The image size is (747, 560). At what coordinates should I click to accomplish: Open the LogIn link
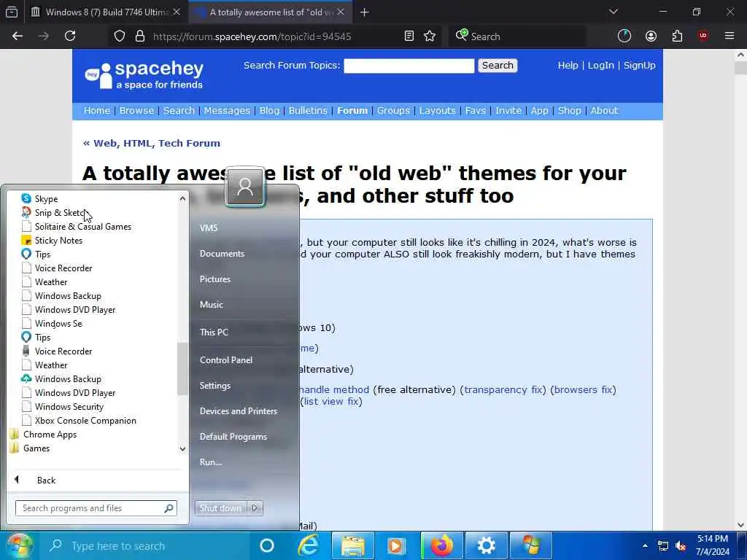point(601,65)
